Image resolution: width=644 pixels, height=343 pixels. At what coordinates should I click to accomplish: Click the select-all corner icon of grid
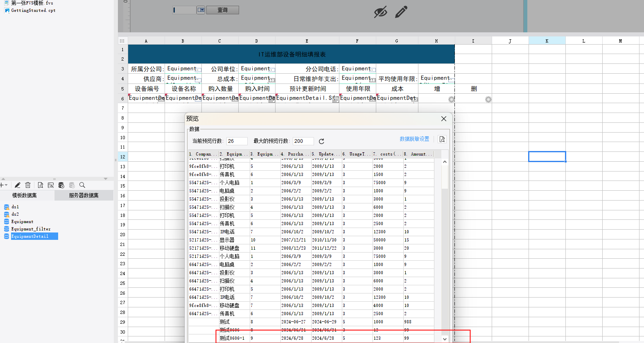(122, 41)
